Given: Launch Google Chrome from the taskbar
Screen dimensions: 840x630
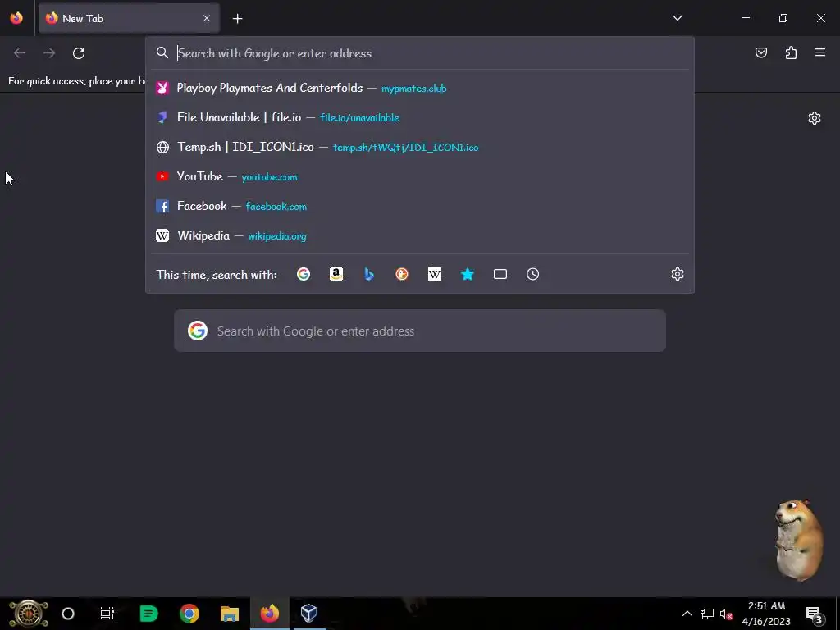Looking at the screenshot, I should click(189, 614).
